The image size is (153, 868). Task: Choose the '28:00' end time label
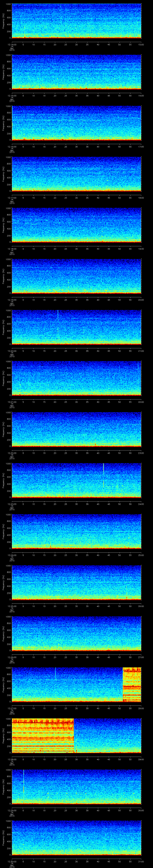click(141, 708)
